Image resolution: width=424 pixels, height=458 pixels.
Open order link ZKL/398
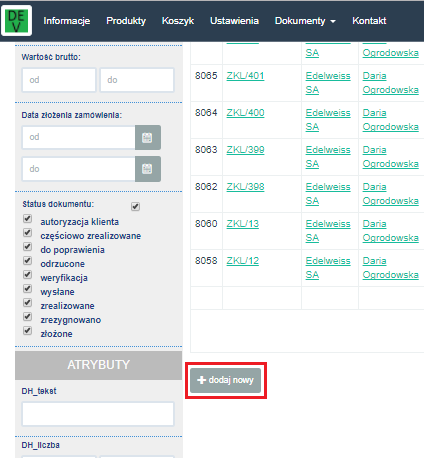coord(245,187)
